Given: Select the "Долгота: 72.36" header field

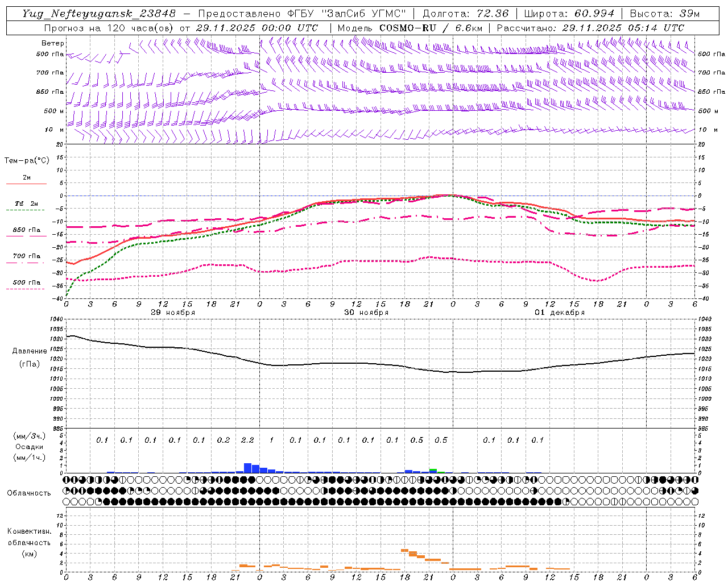Looking at the screenshot, I should pyautogui.click(x=466, y=14).
